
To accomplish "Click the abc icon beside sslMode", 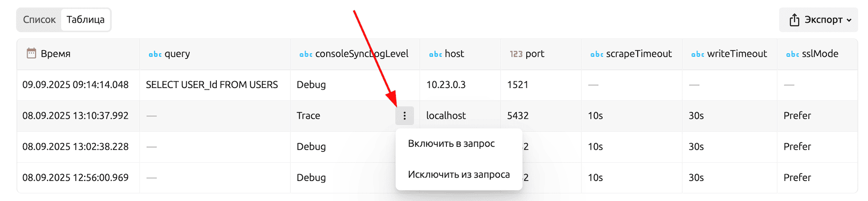I will [x=792, y=54].
